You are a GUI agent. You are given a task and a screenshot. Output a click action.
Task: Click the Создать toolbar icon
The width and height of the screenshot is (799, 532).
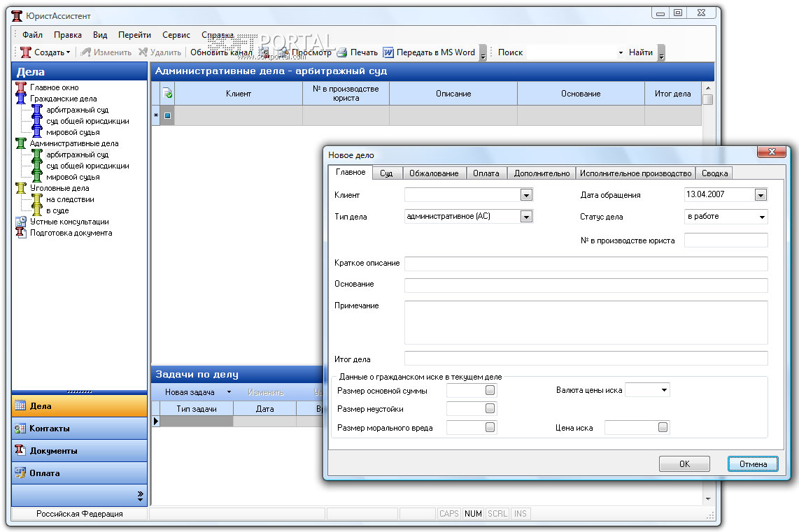coord(26,52)
